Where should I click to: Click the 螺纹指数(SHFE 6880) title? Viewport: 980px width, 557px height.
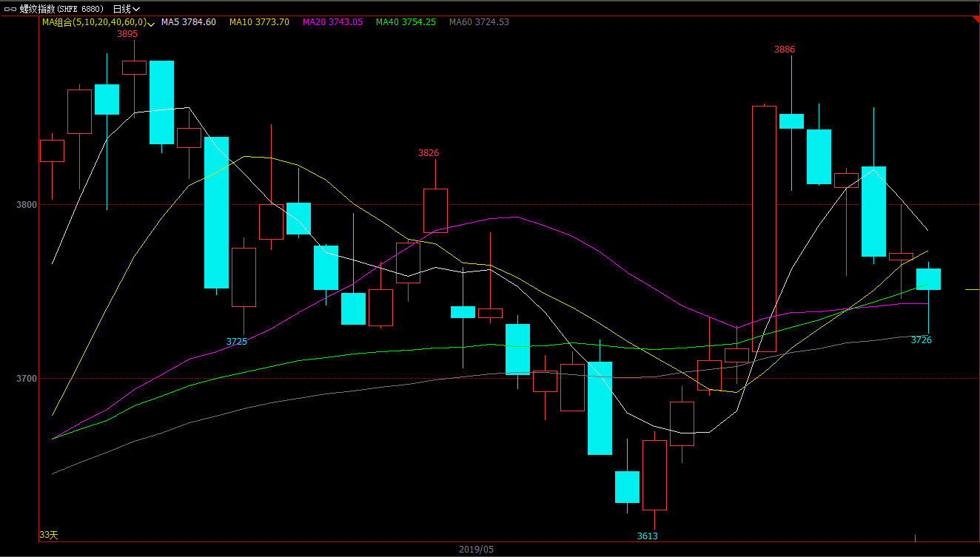[62, 9]
